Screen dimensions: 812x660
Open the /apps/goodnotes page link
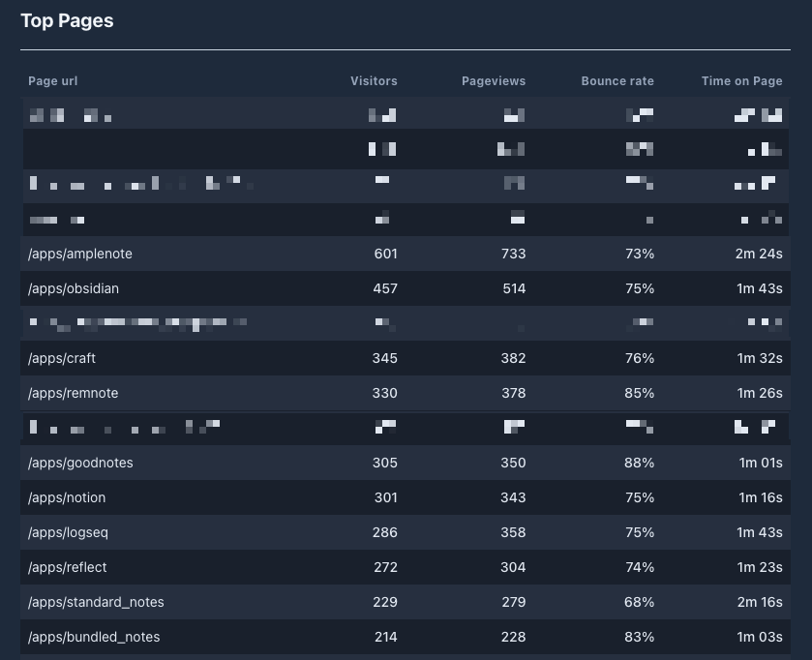80,463
